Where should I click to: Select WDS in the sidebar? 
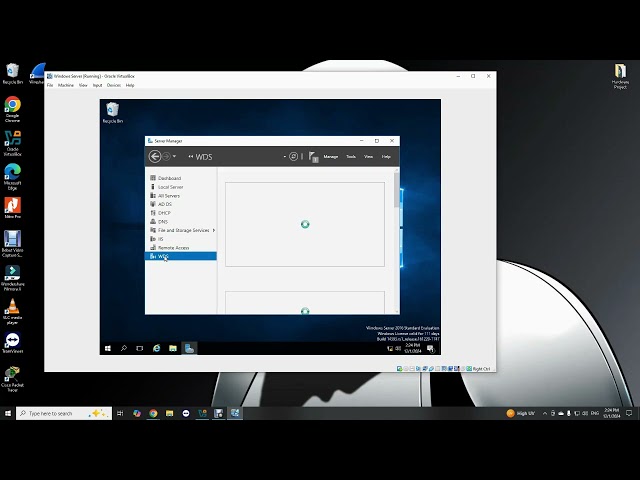coord(181,256)
